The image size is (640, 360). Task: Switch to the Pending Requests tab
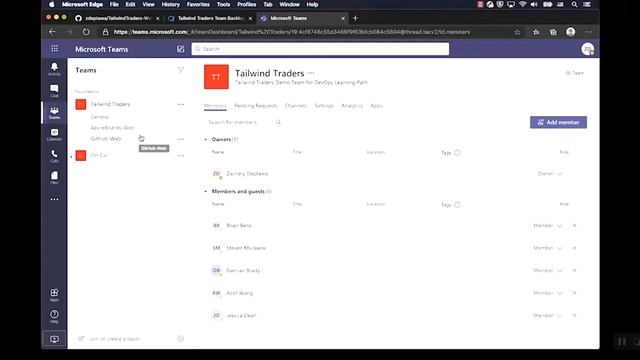tap(256, 106)
